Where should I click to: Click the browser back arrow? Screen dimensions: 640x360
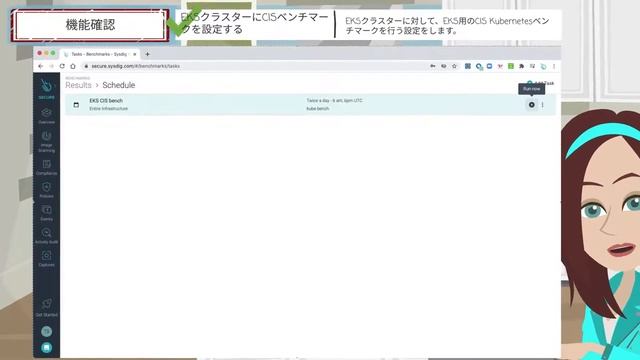40,66
